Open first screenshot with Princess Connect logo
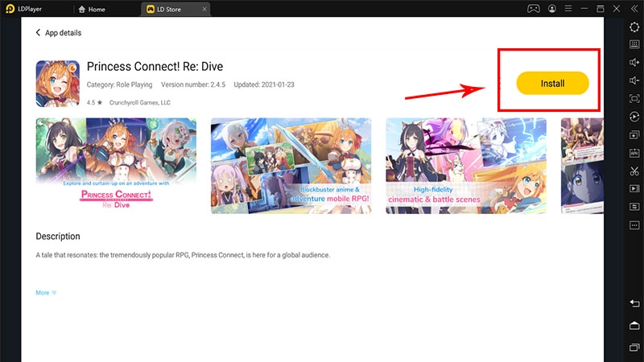The height and width of the screenshot is (362, 644). point(116,166)
